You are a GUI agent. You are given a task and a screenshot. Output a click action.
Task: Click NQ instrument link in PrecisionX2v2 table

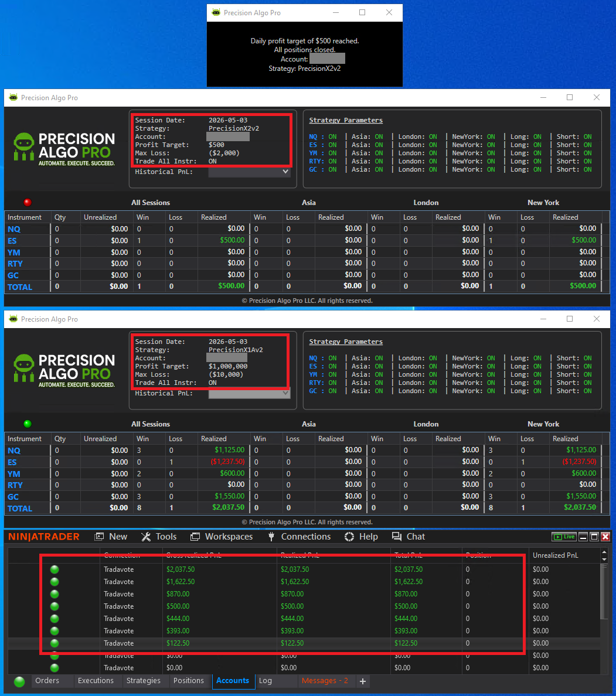[13, 229]
